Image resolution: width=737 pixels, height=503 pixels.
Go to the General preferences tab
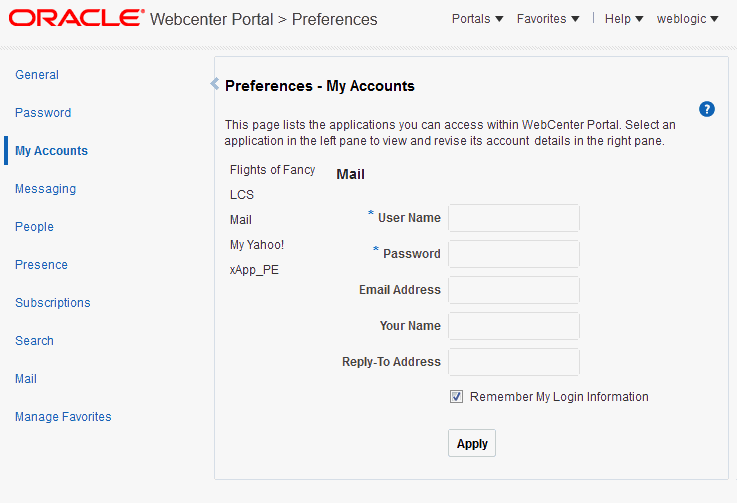pos(37,75)
